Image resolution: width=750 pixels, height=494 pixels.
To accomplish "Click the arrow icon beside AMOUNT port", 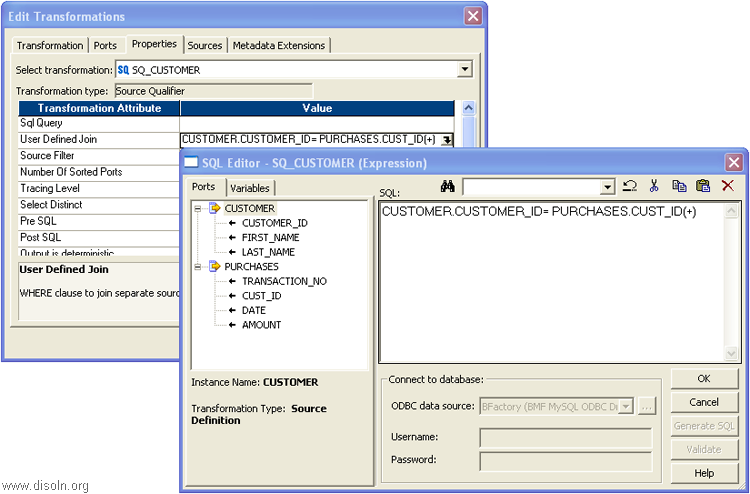I will [232, 325].
